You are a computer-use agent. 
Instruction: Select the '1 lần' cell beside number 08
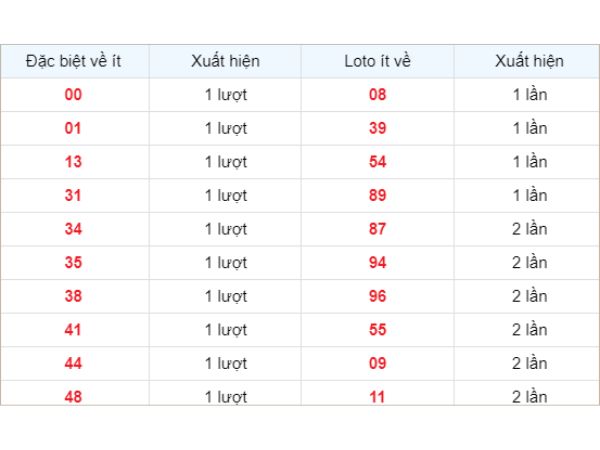(x=529, y=95)
